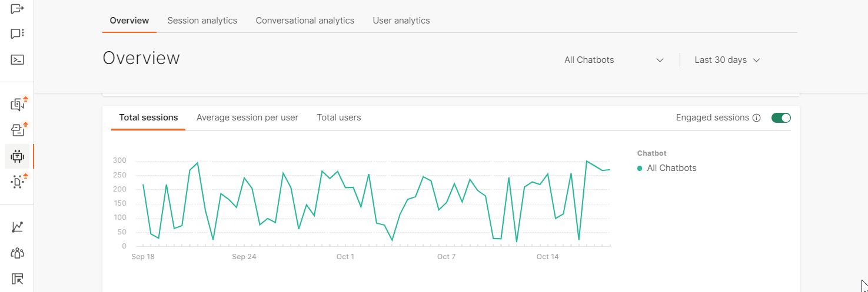Turn off the Engaged sessions toggle

(781, 118)
